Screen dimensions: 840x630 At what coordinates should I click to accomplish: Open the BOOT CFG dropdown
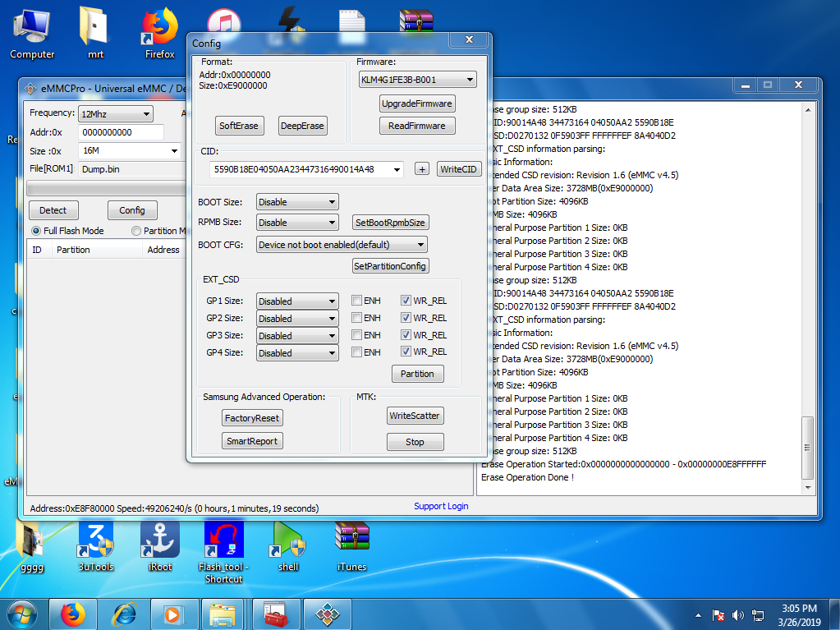342,245
